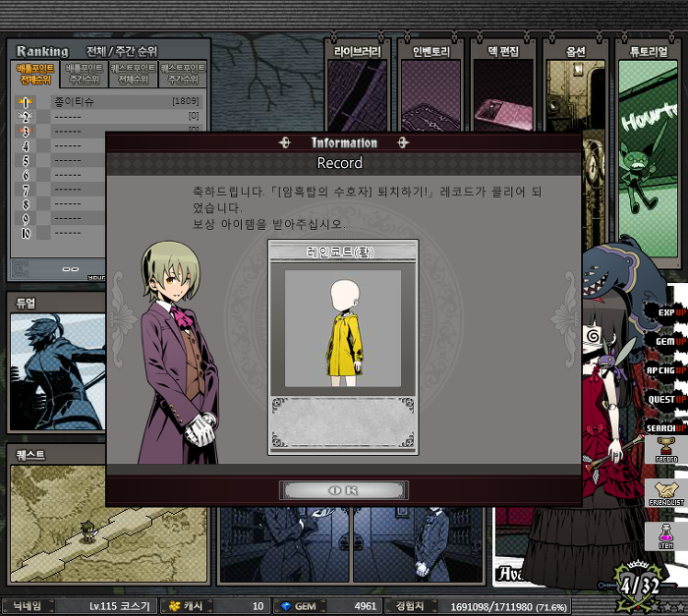Click the 경험치 progress value 1691098/1711980
688x616 pixels.
point(491,607)
